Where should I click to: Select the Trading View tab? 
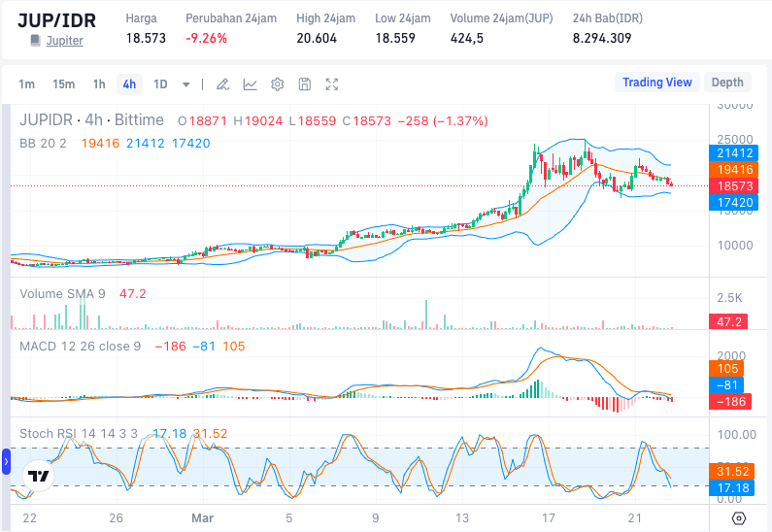pyautogui.click(x=656, y=83)
